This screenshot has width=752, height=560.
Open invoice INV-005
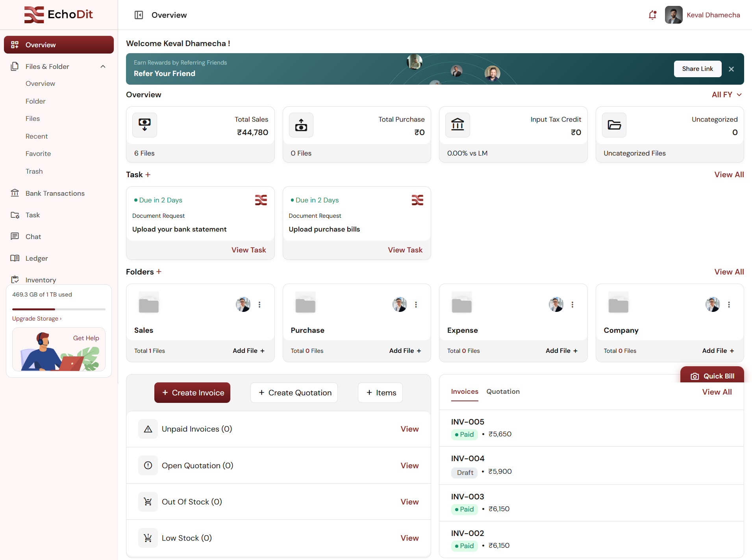(x=591, y=428)
